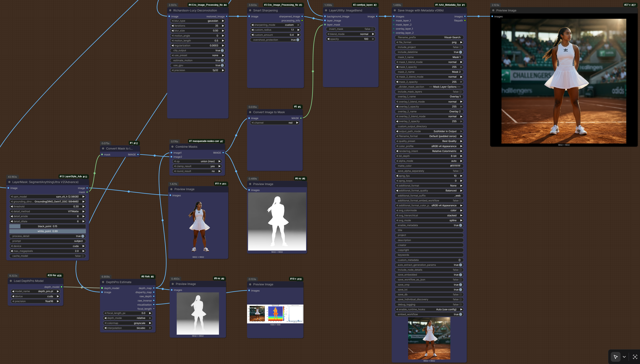Viewport: 640px width, 364px height.
Task: Adjust the black_point slider
Action: (x=48, y=226)
